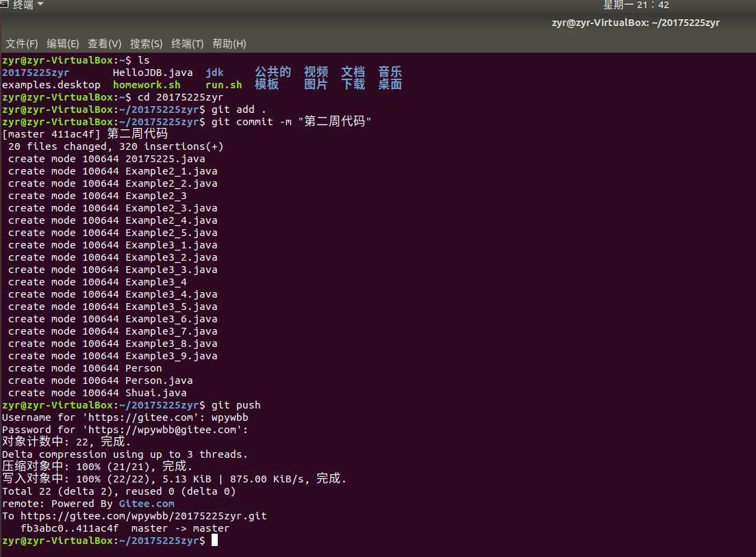
Task: Click the 写入对象中 5.13 KiB line
Action: point(175,478)
